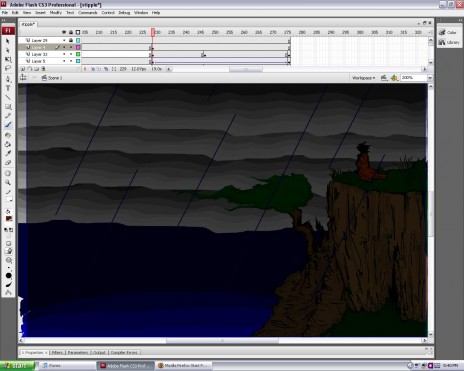
Task: Click the red playhead at frame 229
Action: pyautogui.click(x=153, y=32)
